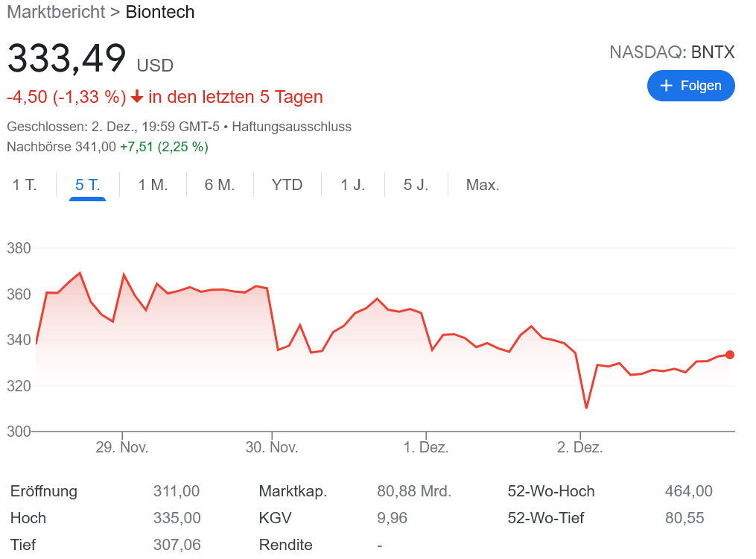Switch to the 1 M. chart view
Image resolution: width=756 pixels, height=559 pixels.
tap(152, 185)
